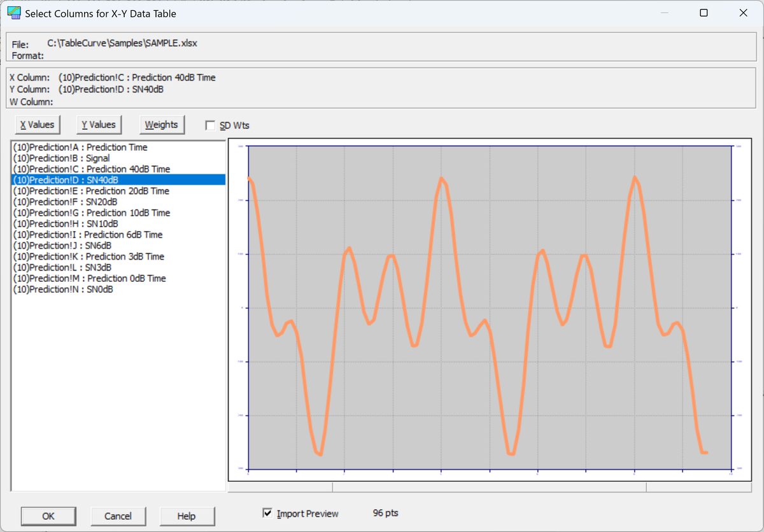Click the Y Column assignment text
This screenshot has height=532, width=764.
point(111,89)
